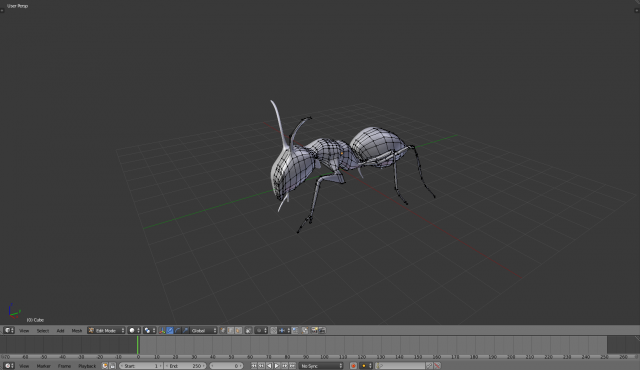Increase End frame with right arrow
The height and width of the screenshot is (370, 640).
pos(204,366)
